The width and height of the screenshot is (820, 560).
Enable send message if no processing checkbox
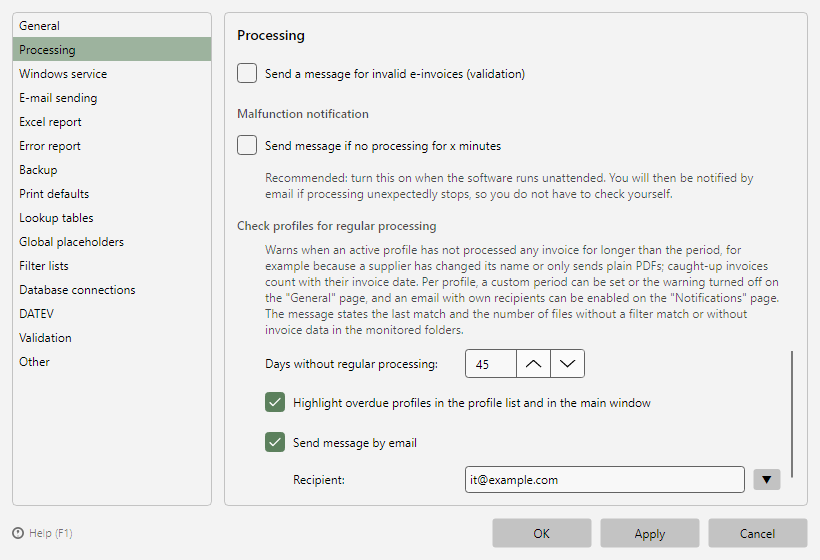[247, 145]
